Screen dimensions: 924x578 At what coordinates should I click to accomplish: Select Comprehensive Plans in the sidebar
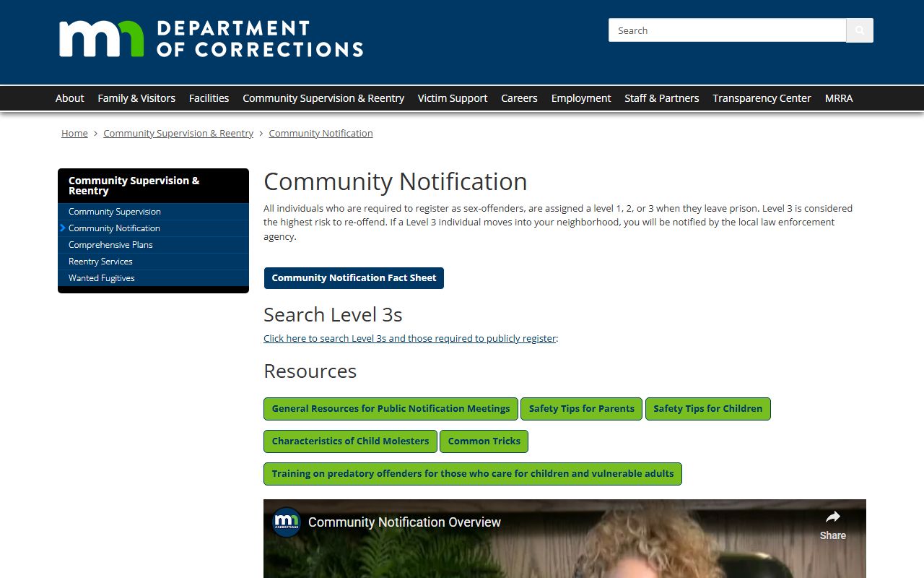[153, 245]
